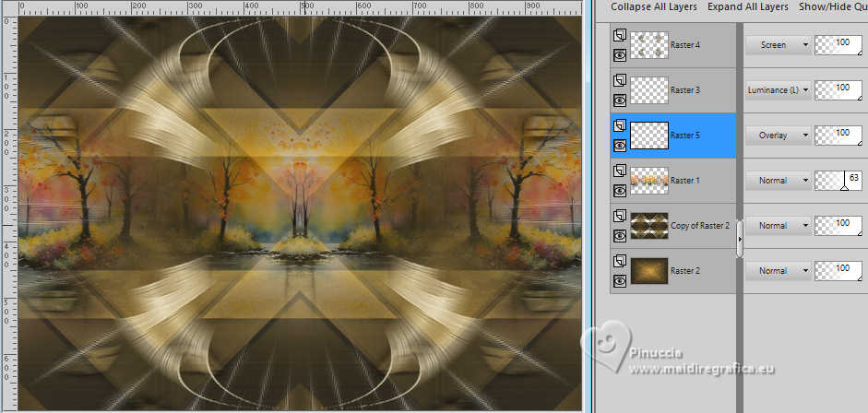The height and width of the screenshot is (413, 868).
Task: Open Raster 1 blend mode dropdown (Normal)
Action: 778,181
